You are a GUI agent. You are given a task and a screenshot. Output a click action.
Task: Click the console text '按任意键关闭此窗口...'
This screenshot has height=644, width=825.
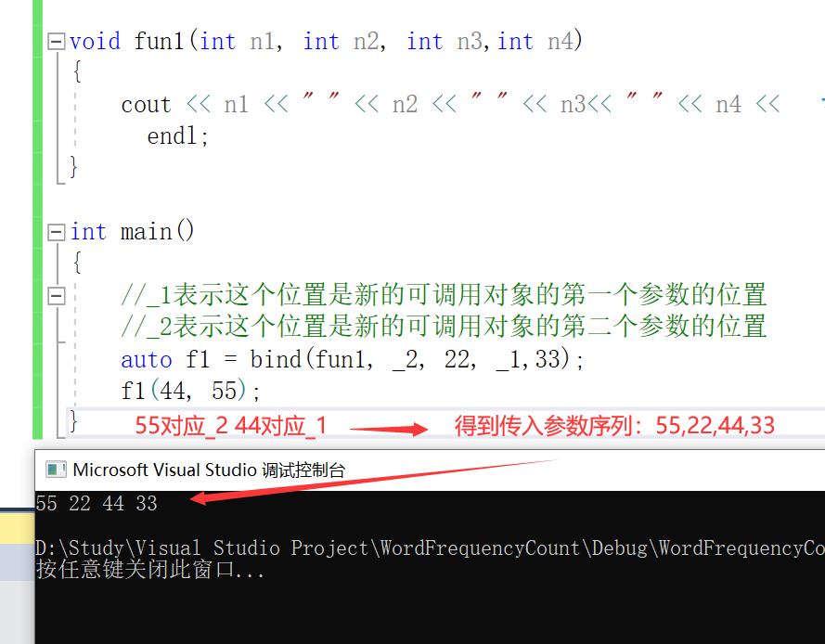(x=150, y=570)
